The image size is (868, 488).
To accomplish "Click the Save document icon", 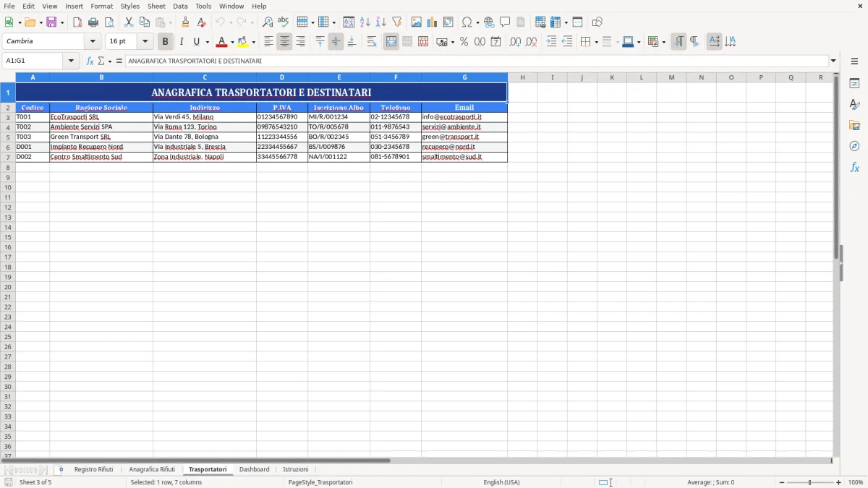I will click(x=51, y=22).
